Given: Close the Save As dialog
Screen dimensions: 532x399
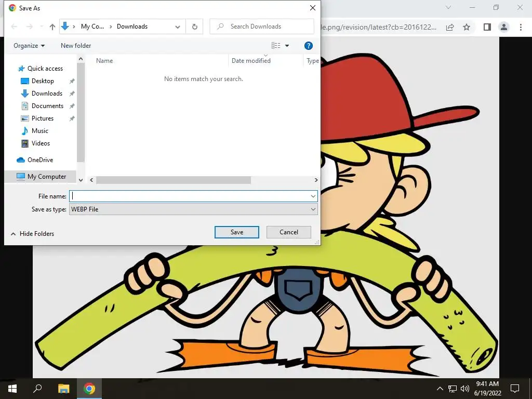Looking at the screenshot, I should tap(312, 8).
